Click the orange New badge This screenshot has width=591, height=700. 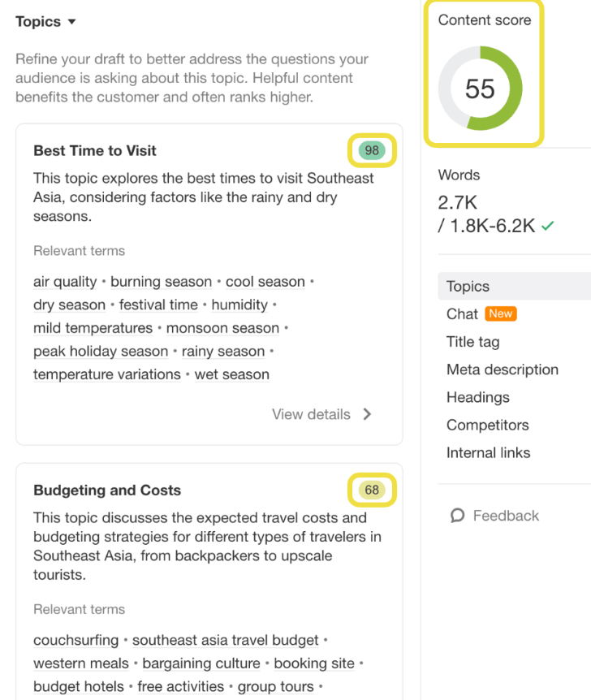click(x=500, y=313)
